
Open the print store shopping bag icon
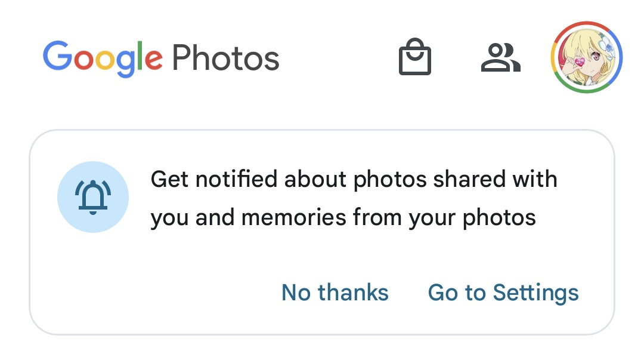[x=415, y=57]
